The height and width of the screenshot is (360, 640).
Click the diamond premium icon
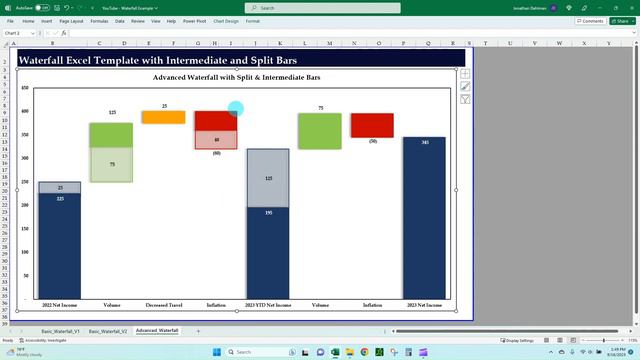(569, 8)
